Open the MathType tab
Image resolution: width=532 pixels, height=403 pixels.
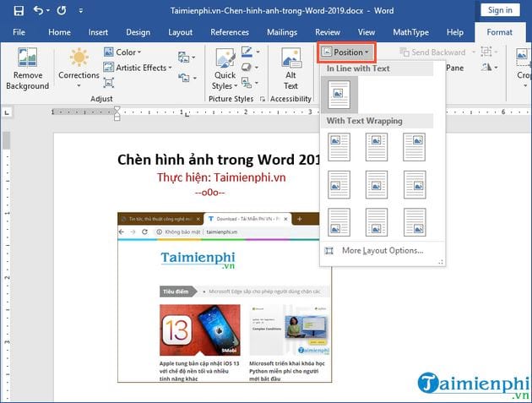point(411,32)
